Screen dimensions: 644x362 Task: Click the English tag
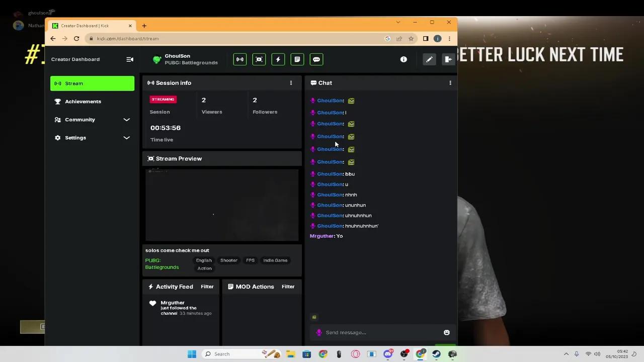click(x=204, y=260)
